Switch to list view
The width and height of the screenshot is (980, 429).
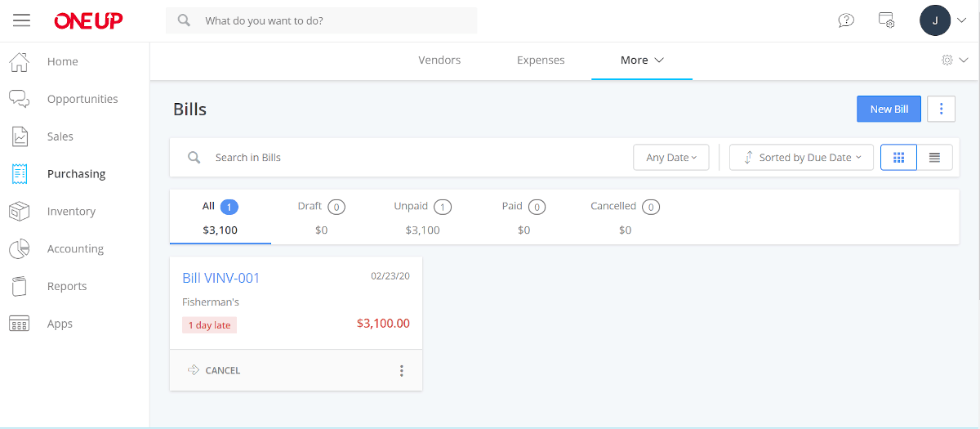coord(935,158)
